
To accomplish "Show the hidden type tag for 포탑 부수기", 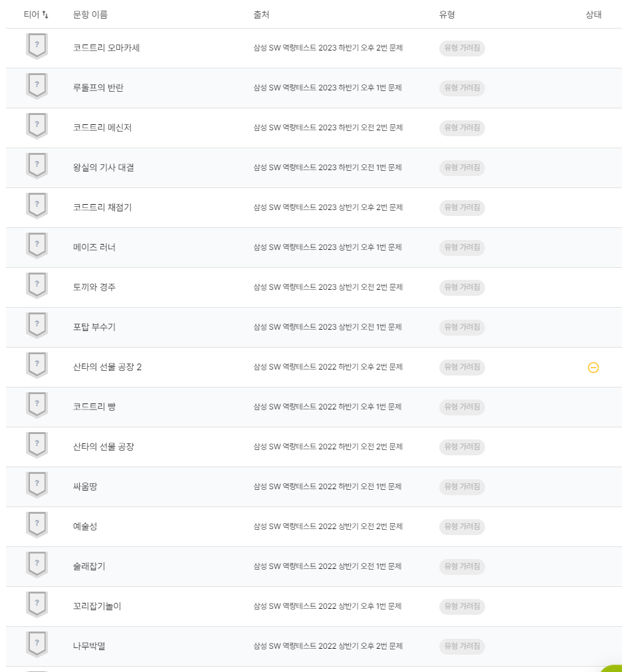I will coord(462,327).
